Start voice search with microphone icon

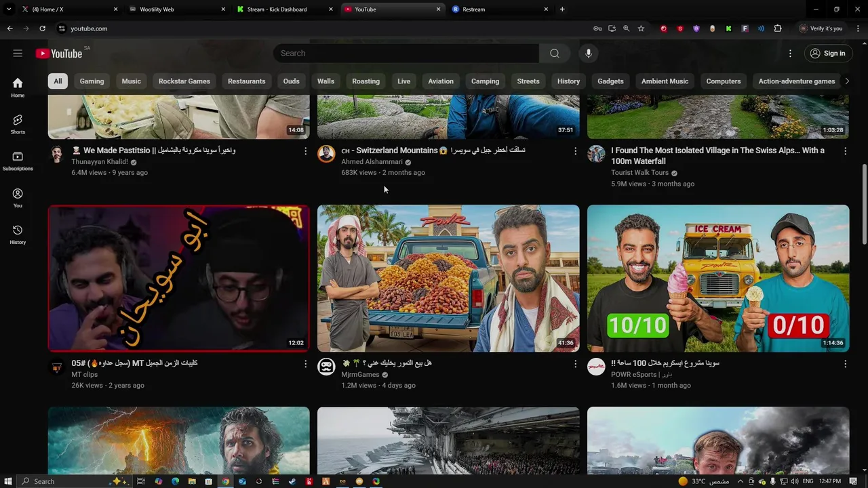click(x=589, y=53)
